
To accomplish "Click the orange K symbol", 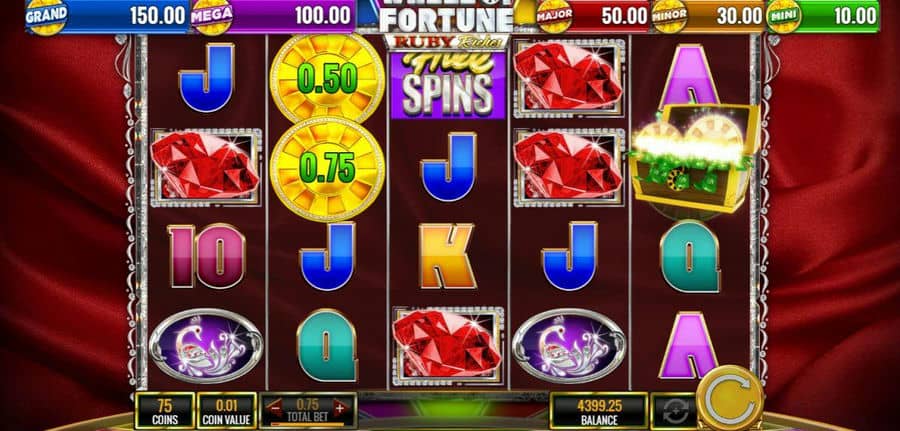I will point(448,256).
